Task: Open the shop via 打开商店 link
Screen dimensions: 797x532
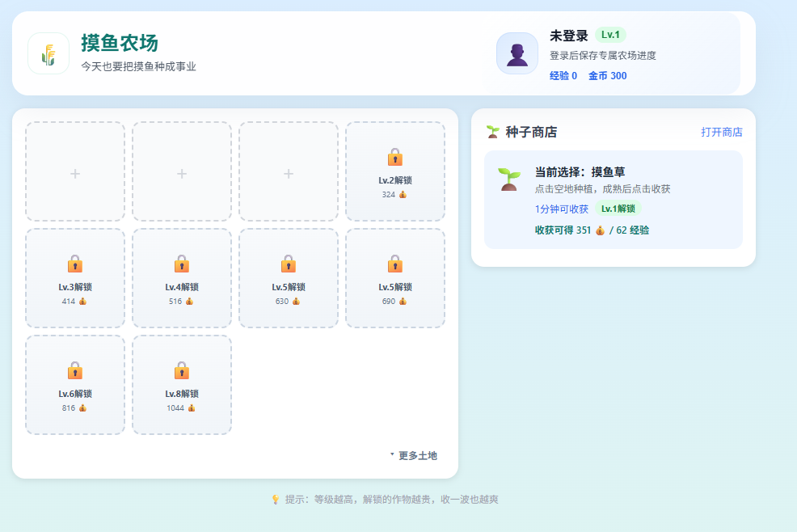Action: 721,132
